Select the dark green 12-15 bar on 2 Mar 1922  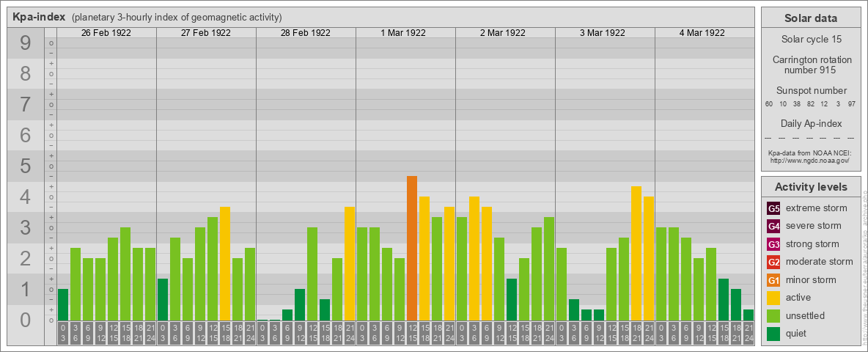(x=512, y=300)
